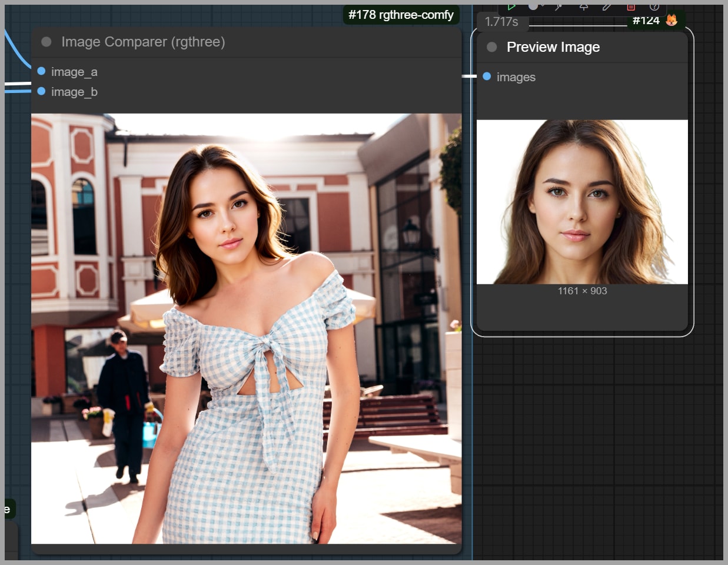Delete node with red trash icon
Image resolution: width=728 pixels, height=565 pixels.
tap(631, 6)
